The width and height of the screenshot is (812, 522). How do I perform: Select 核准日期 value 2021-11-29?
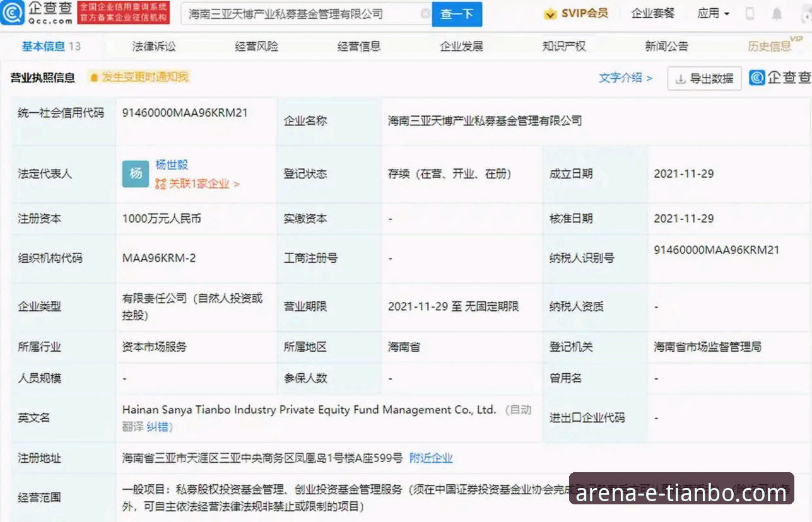click(684, 219)
